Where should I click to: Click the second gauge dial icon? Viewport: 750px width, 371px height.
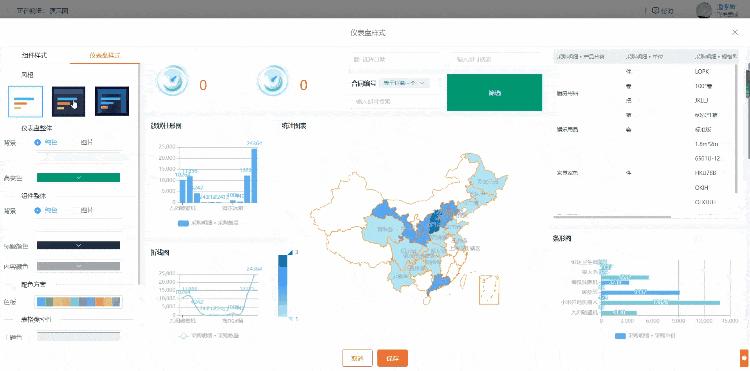point(273,80)
